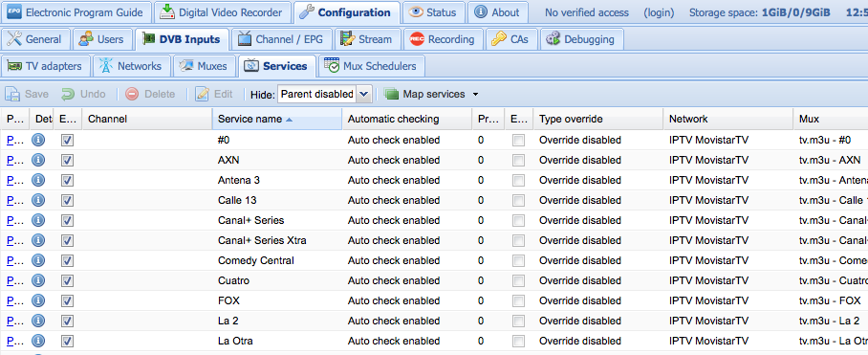The width and height of the screenshot is (868, 355).
Task: Select the Users configuration tab
Action: click(102, 39)
